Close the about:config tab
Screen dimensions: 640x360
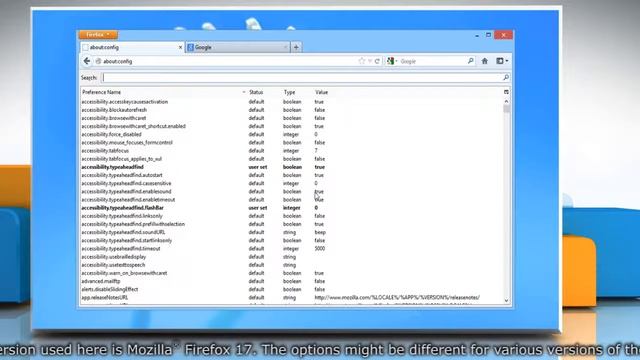click(180, 47)
